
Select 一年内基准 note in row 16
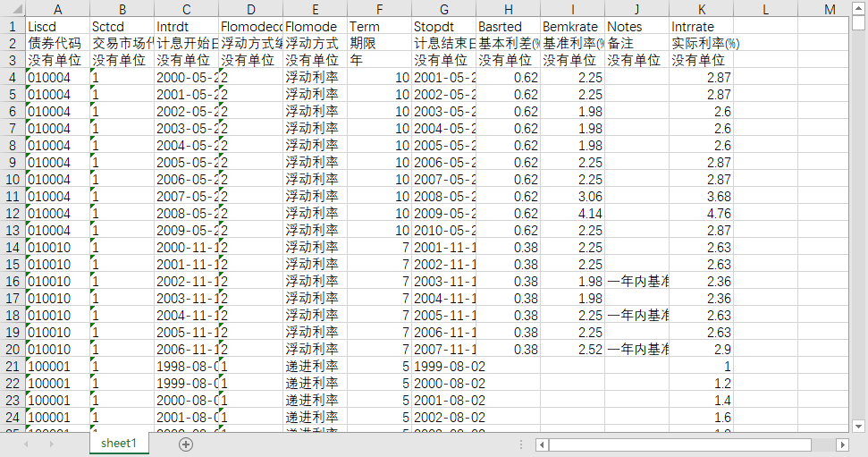[637, 282]
